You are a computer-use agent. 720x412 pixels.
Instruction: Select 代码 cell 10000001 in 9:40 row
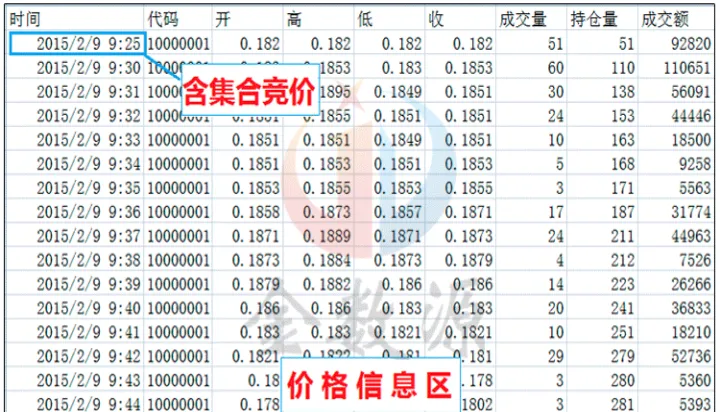178,308
